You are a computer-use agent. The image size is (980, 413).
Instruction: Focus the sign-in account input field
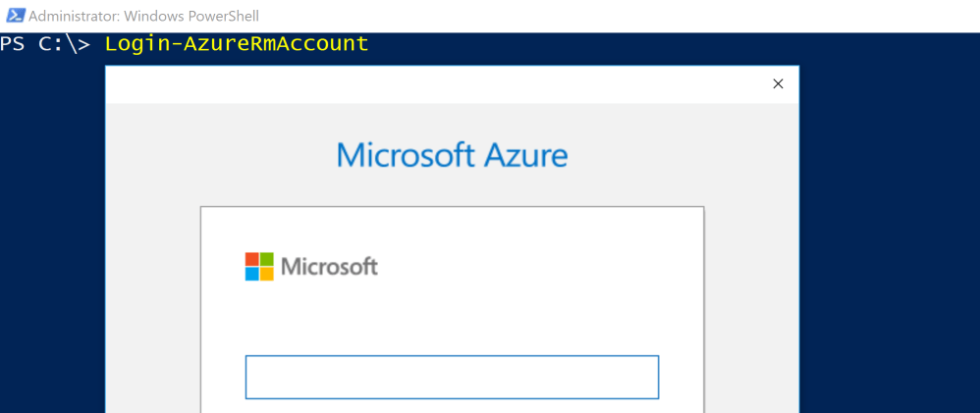[x=452, y=378]
